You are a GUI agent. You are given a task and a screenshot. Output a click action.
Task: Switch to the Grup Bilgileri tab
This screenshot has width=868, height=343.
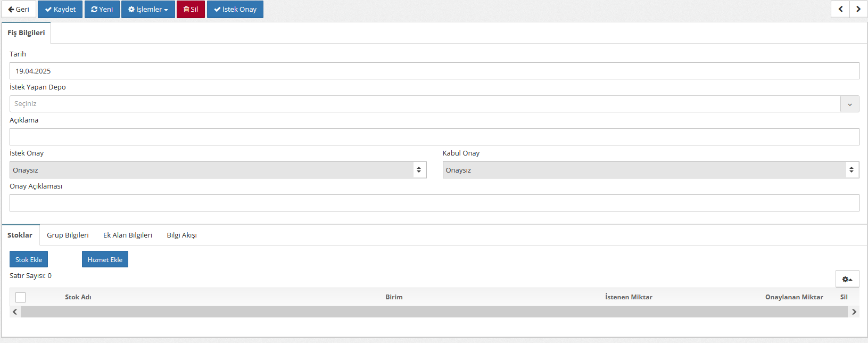pos(68,235)
